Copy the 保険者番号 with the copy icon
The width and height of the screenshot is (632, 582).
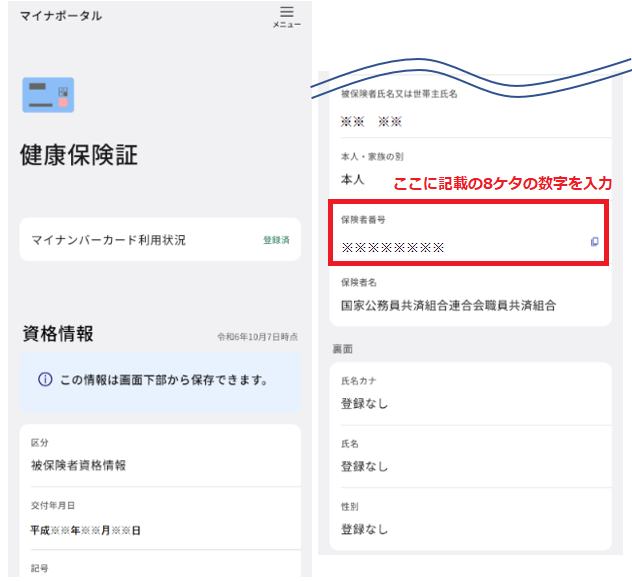coord(594,242)
